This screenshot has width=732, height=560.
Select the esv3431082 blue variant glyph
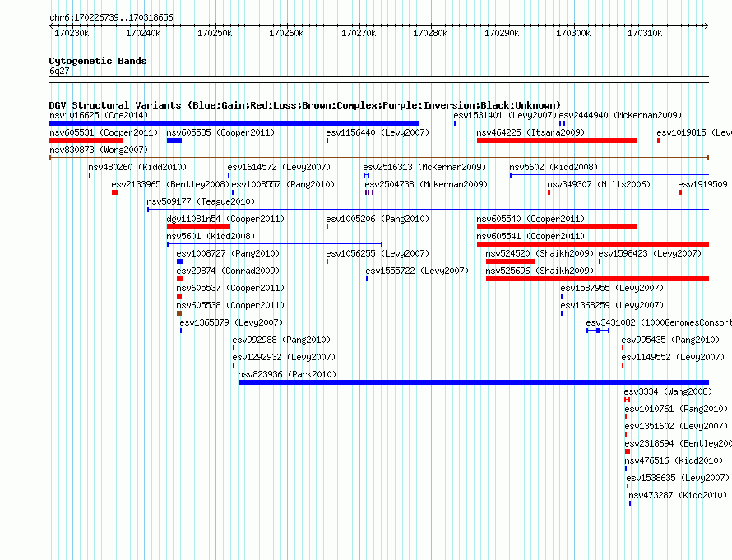click(x=598, y=331)
